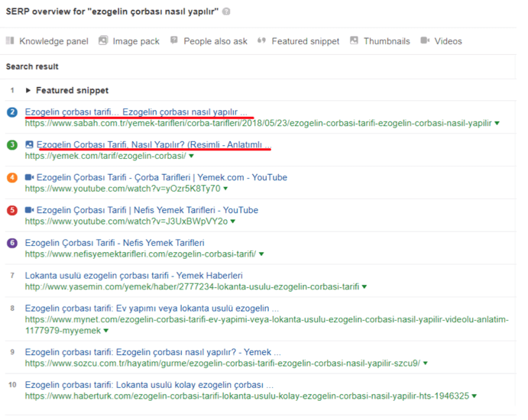Open dropdown arrow after yemek.com URL
This screenshot has width=528, height=420.
coord(192,156)
